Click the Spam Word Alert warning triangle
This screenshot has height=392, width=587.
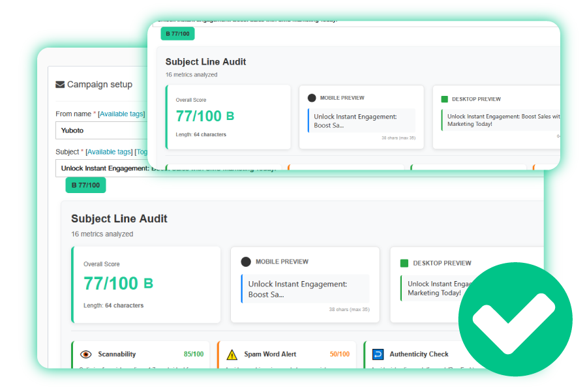(x=232, y=355)
